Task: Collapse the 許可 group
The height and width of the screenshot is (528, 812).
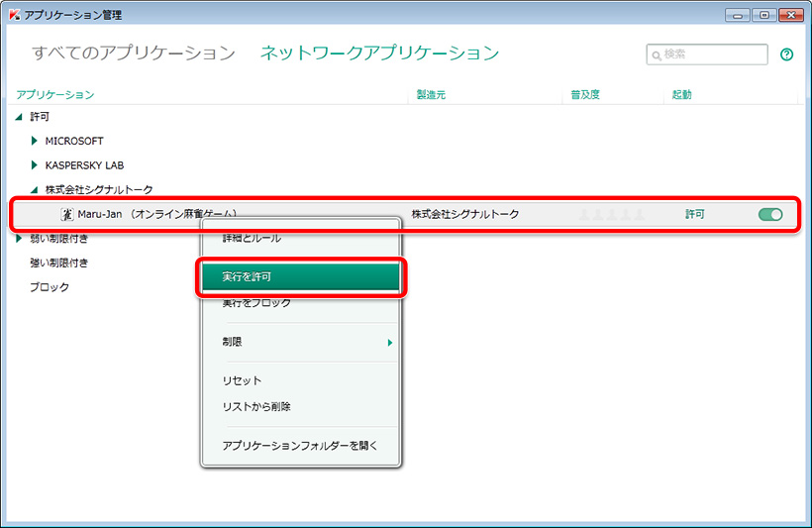Action: tap(19, 117)
